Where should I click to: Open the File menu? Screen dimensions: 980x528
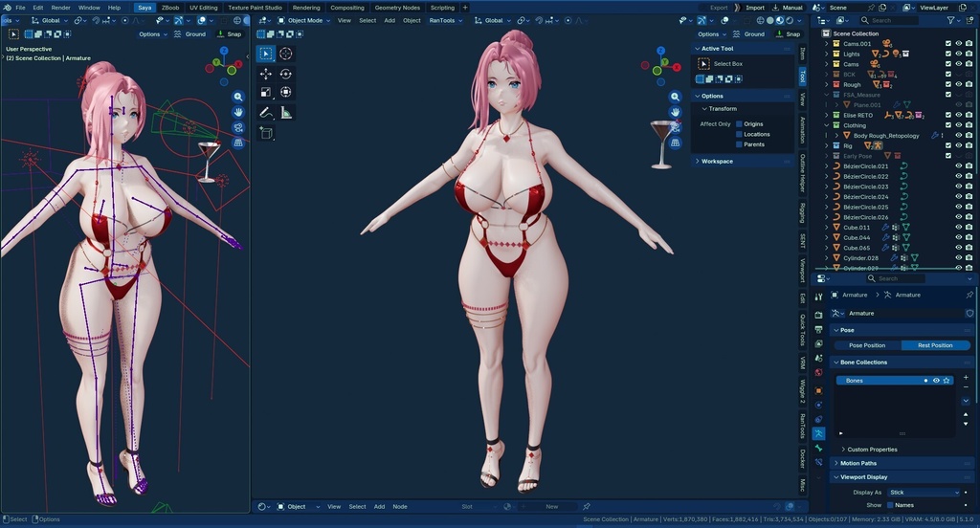tap(20, 8)
